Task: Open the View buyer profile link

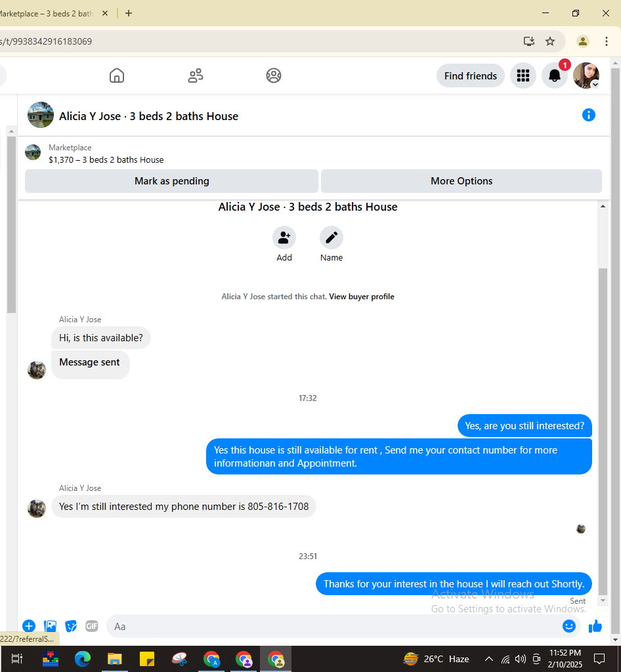Action: [x=361, y=297]
